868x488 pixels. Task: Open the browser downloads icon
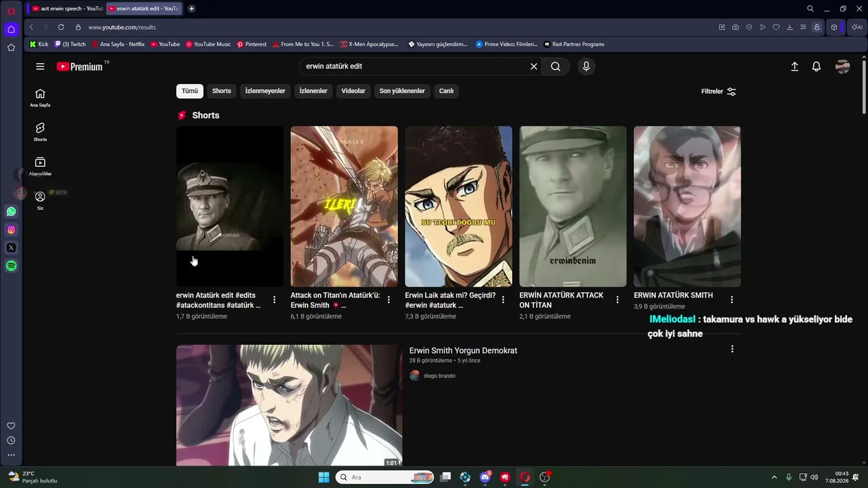point(790,27)
